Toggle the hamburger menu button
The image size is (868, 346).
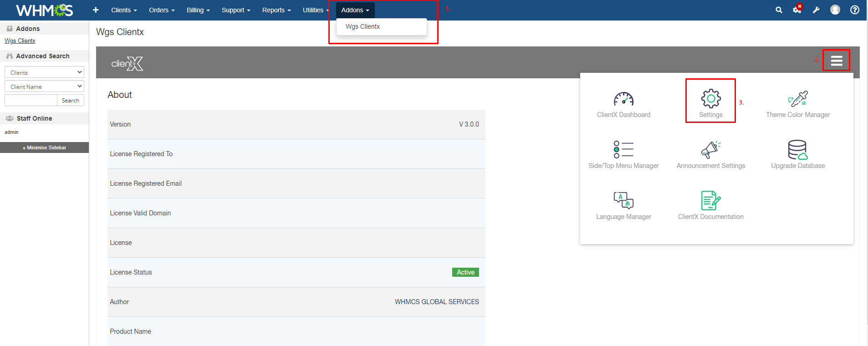coord(836,61)
